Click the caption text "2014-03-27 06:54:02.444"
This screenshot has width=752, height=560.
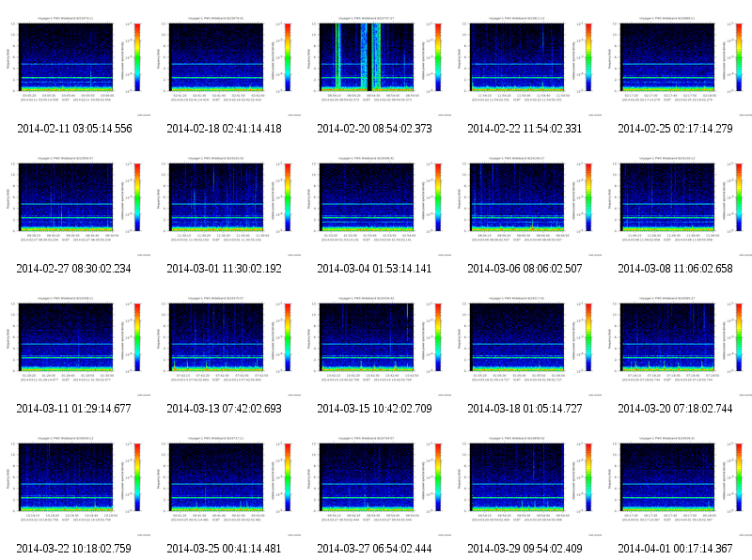pyautogui.click(x=374, y=549)
